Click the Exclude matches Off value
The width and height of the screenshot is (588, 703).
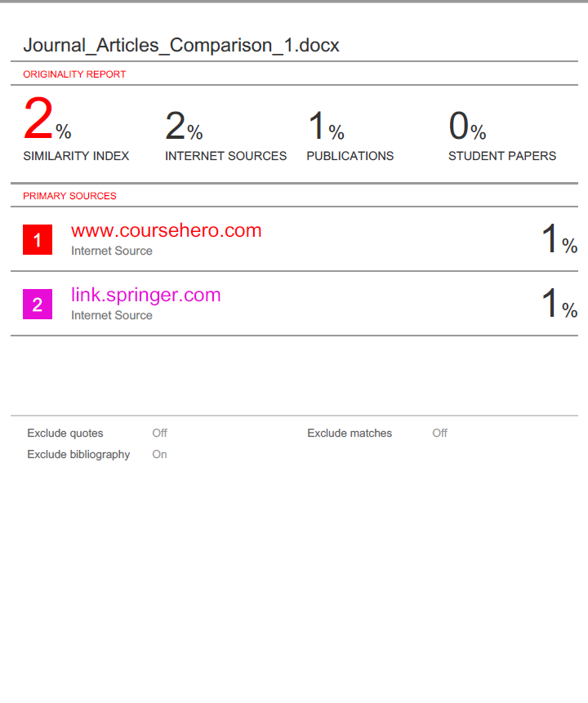tap(439, 434)
